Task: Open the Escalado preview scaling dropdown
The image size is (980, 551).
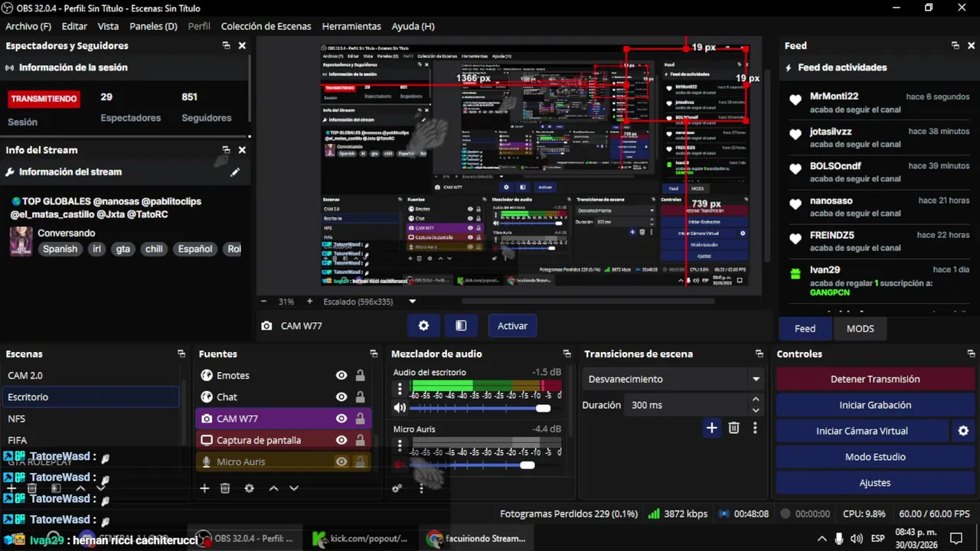Action: point(412,302)
